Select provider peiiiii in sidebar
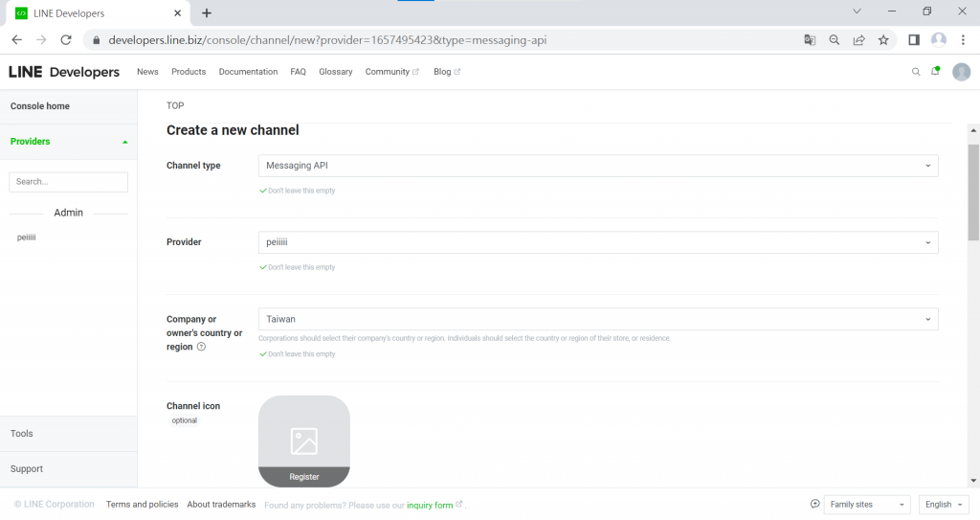 [x=26, y=237]
